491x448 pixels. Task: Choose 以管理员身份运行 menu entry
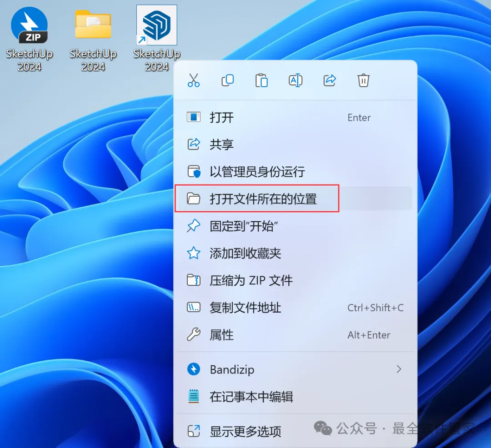pos(296,171)
